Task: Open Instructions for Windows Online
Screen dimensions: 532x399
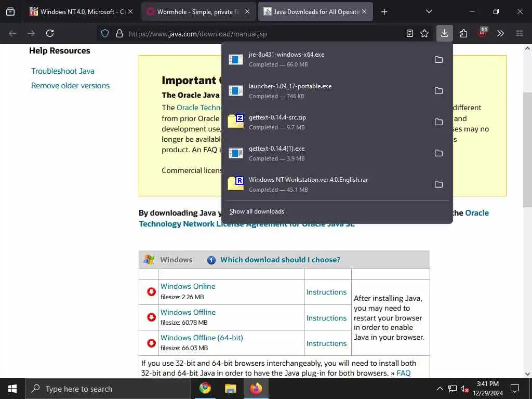Action: [x=326, y=292]
